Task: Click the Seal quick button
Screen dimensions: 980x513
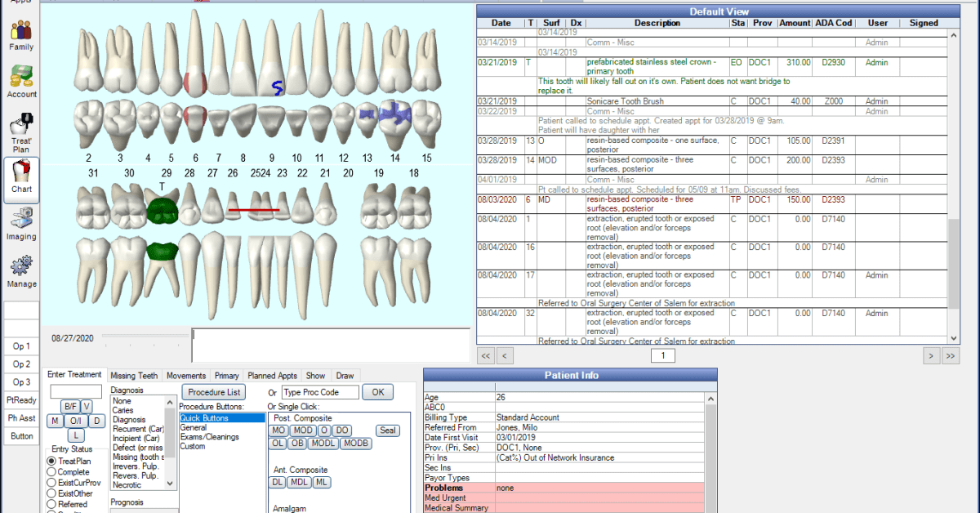Action: coord(387,430)
